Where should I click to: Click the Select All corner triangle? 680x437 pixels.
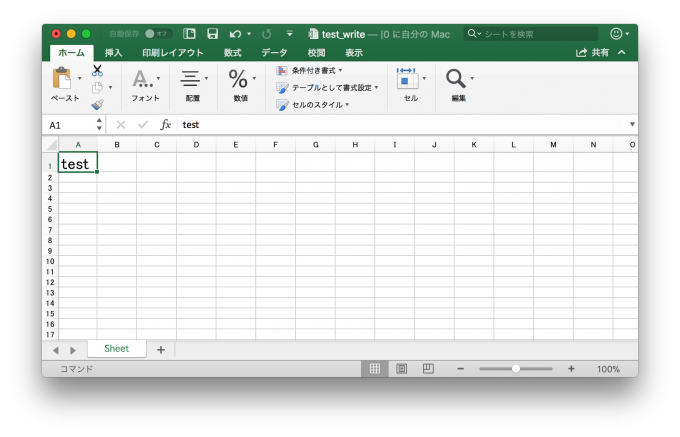click(52, 145)
